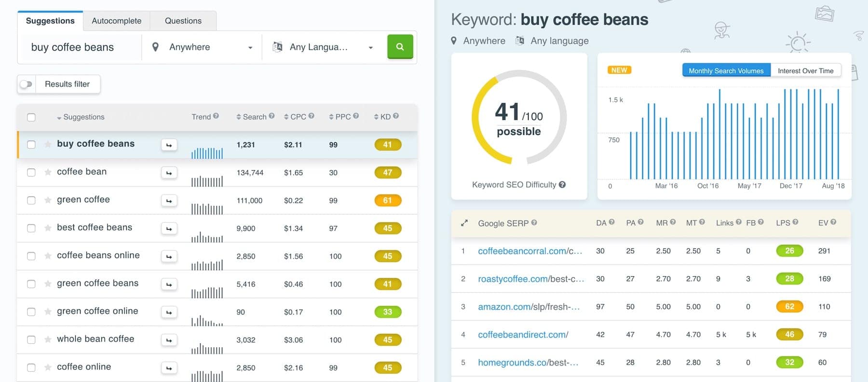
Task: Click help icon next to LPS column
Action: tap(795, 222)
